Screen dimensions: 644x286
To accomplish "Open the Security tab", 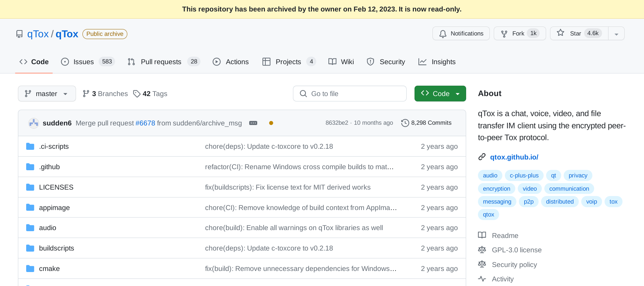I will [x=386, y=62].
